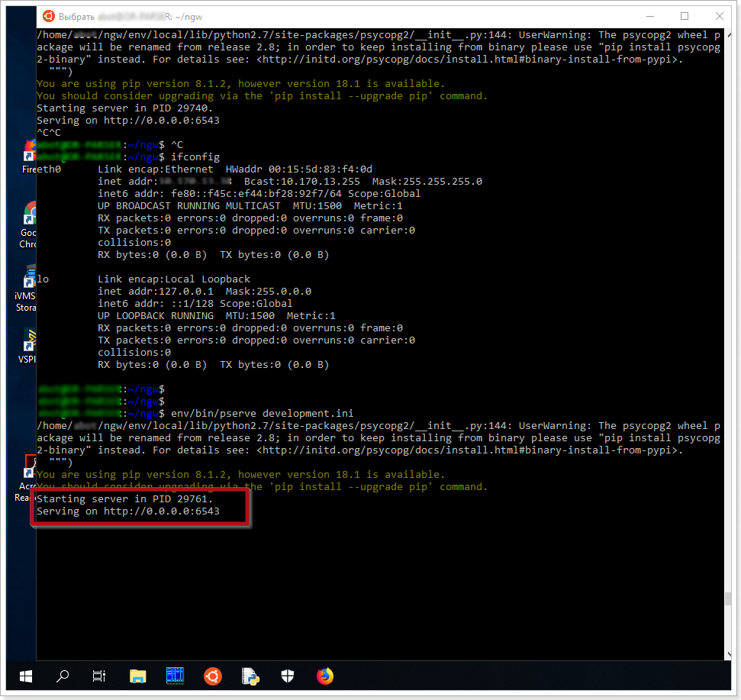Screen dimensions: 741x700
Task: Open the blue archive app pinned to the taskbar
Action: click(x=175, y=676)
